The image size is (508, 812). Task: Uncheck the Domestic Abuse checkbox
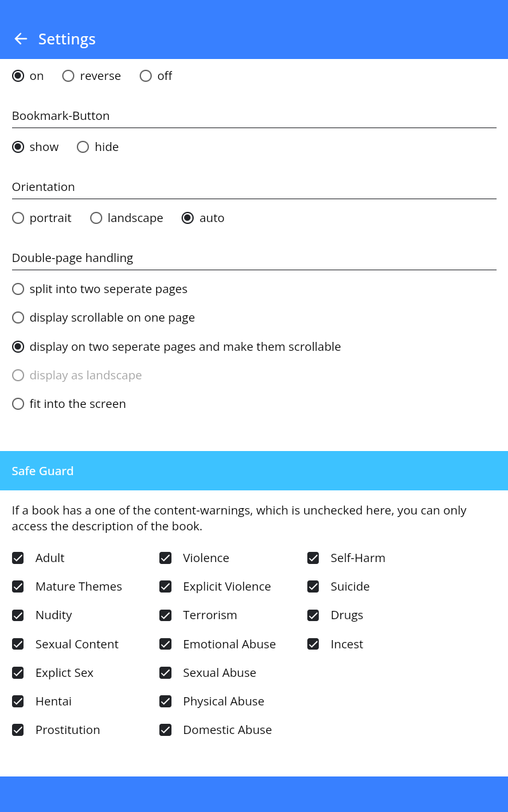pyautogui.click(x=166, y=730)
